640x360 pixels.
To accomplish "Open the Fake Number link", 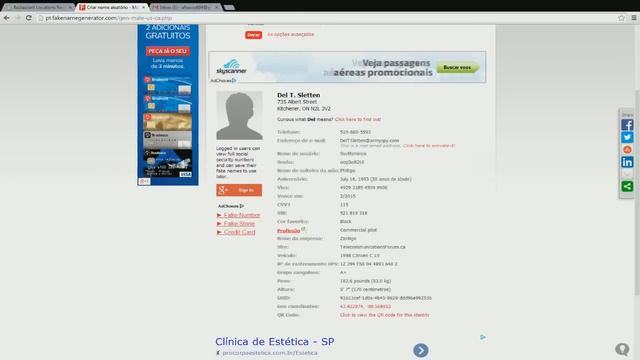I will click(242, 215).
